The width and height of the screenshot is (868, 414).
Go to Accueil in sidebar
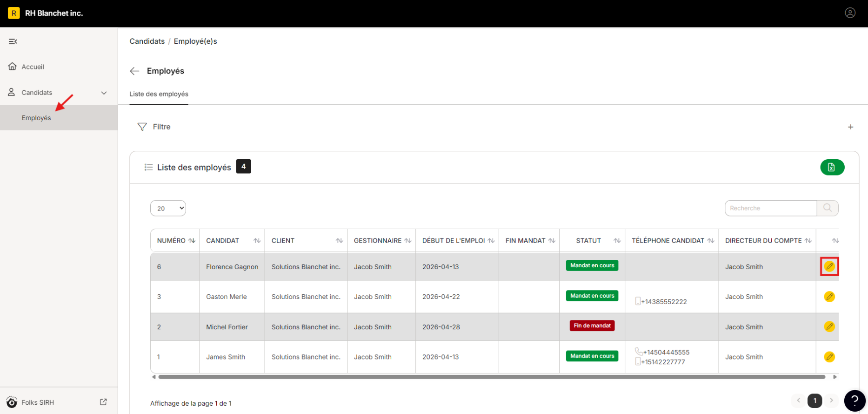point(33,67)
